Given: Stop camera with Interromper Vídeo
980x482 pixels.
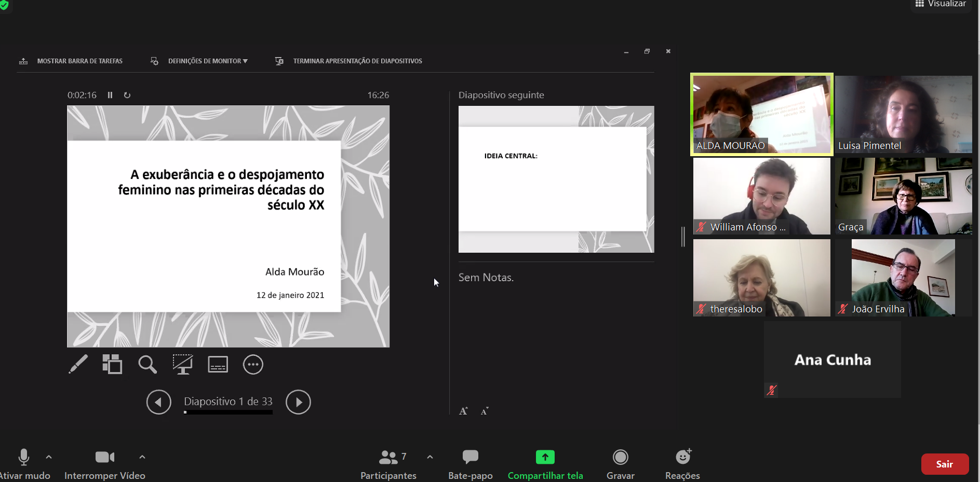Looking at the screenshot, I should click(x=105, y=463).
